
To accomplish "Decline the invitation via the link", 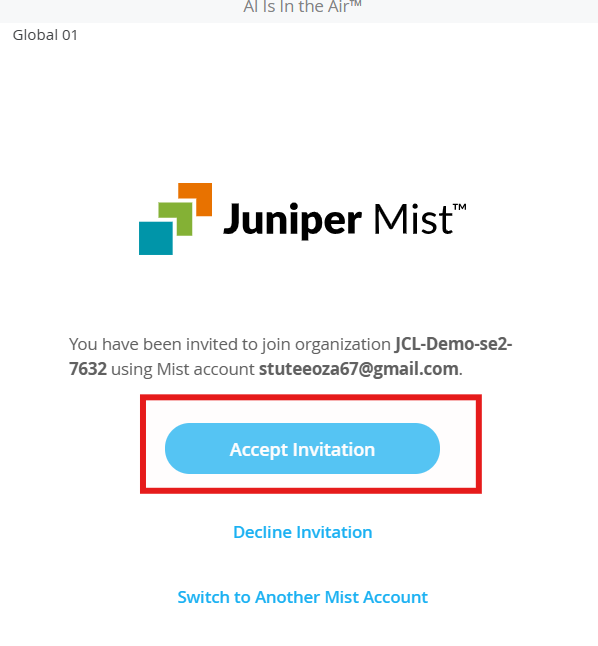I will click(303, 532).
